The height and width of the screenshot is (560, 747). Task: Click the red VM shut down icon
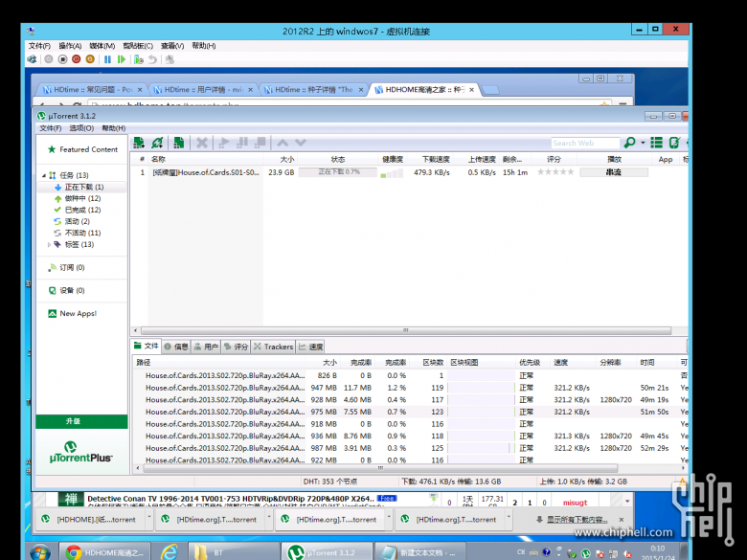pyautogui.click(x=77, y=59)
